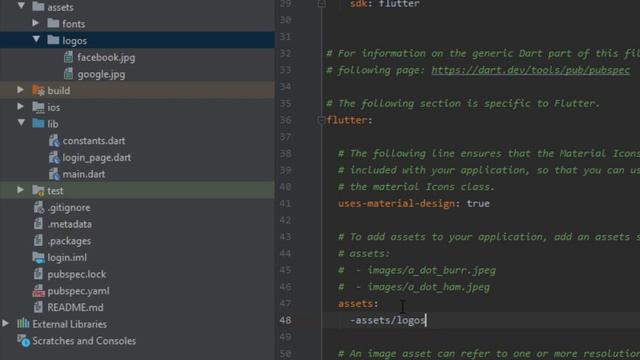The height and width of the screenshot is (360, 640).
Task: Select the lib folder name
Action: 53,124
